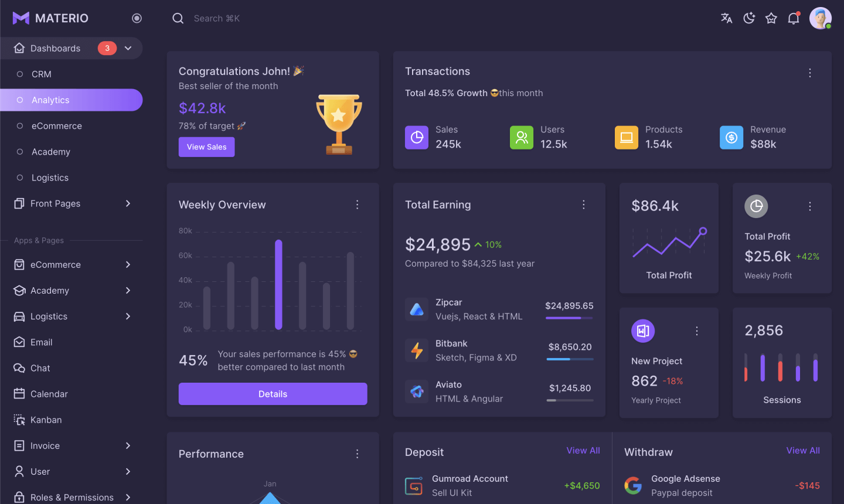
Task: Click the Google Adsense logo
Action: 633,485
